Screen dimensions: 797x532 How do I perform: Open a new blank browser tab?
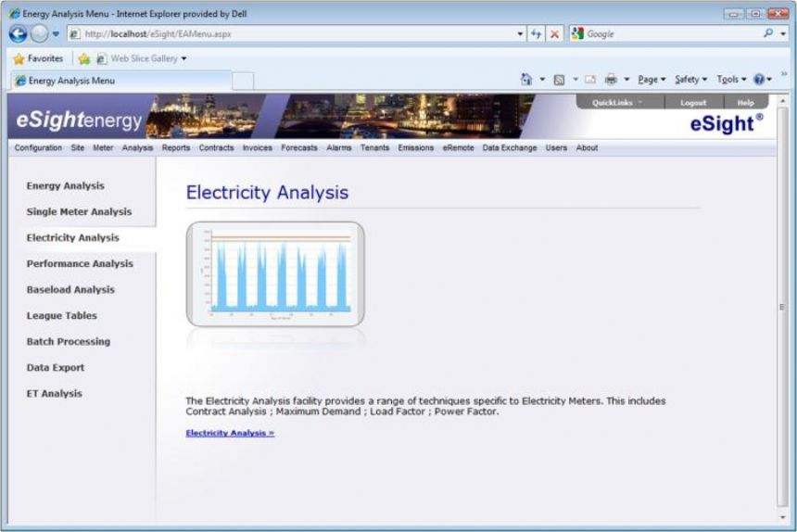[243, 82]
